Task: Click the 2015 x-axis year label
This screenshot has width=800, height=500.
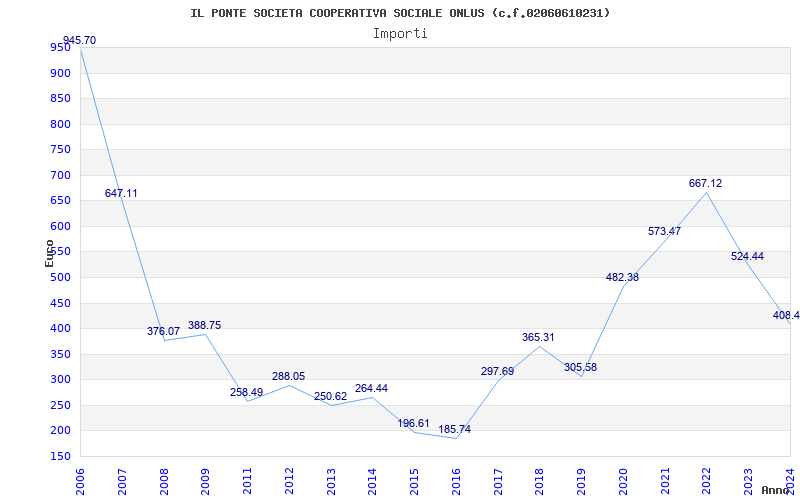Action: click(414, 482)
